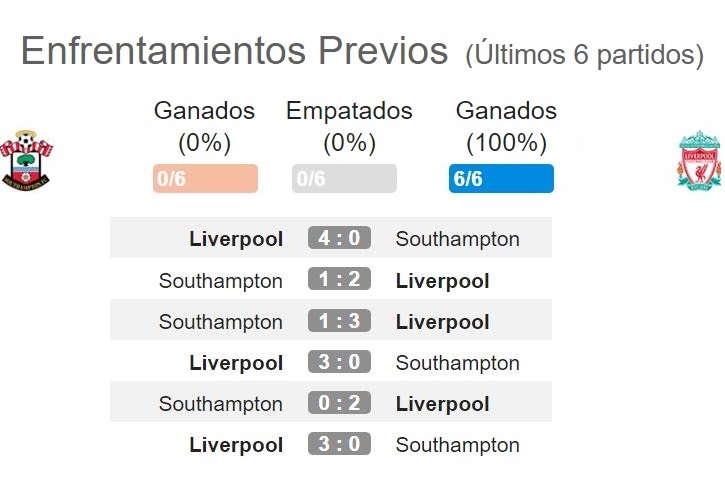Open the 1 : 2 score badge
This screenshot has height=482, width=725.
[339, 279]
